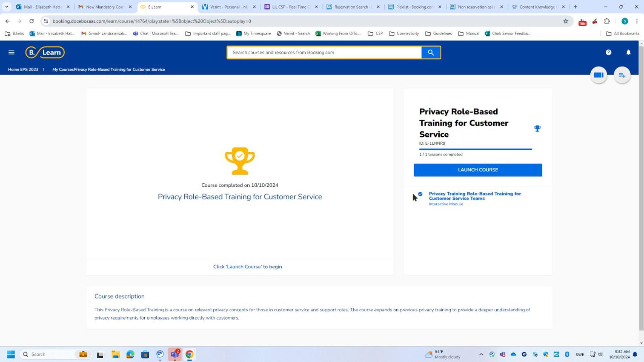This screenshot has width=644, height=362.
Task: Open the clock showing 9:32 AM
Action: (x=619, y=354)
